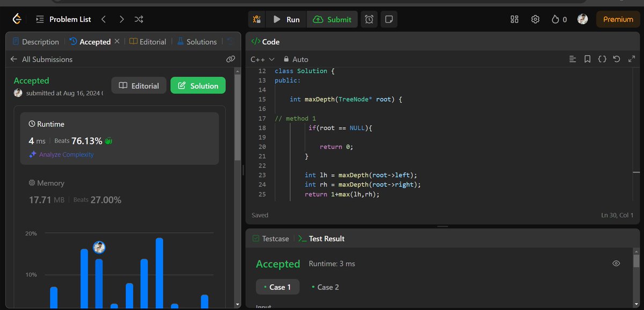
Task: Click the green Solution button
Action: coord(198,85)
